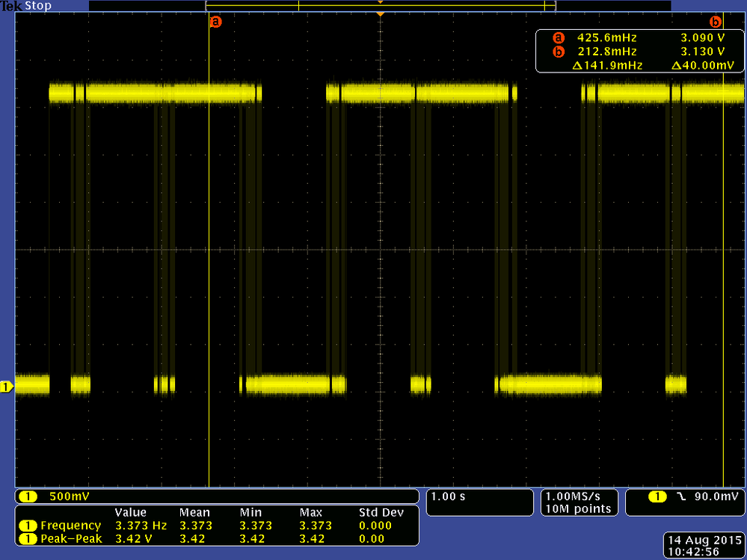This screenshot has height=560, width=747.
Task: Click the 0.00 peak-peak std dev value
Action: tap(372, 538)
